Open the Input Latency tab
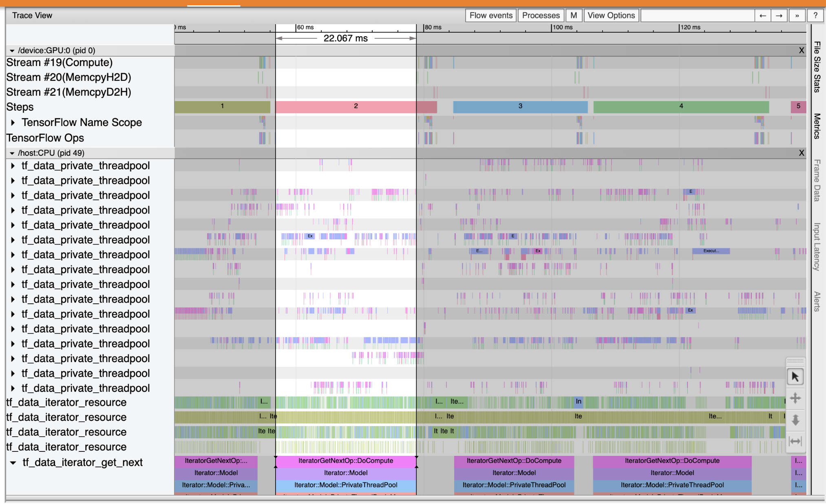The width and height of the screenshot is (826, 504). point(817,245)
